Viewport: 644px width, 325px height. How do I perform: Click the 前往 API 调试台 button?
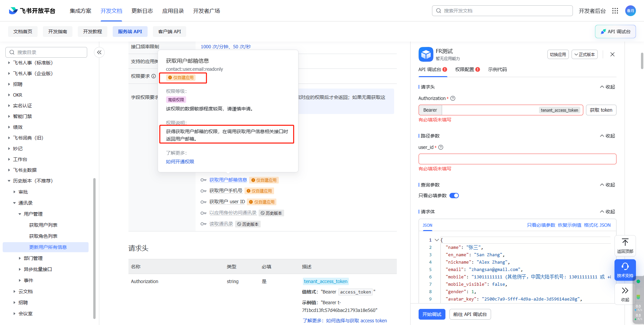470,314
